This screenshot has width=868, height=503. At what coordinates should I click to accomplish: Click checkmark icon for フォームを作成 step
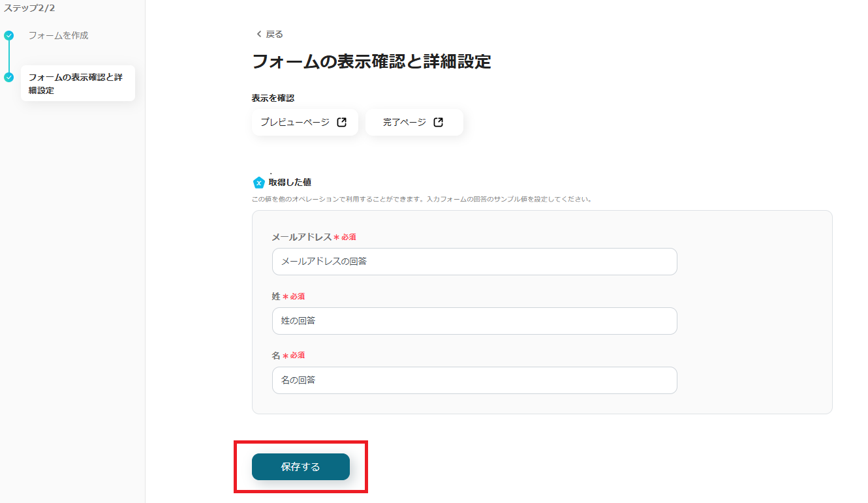point(9,35)
